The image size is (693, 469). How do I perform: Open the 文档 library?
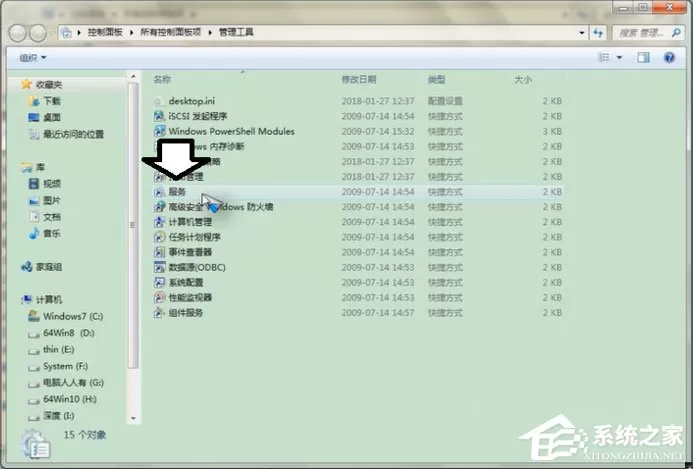52,217
